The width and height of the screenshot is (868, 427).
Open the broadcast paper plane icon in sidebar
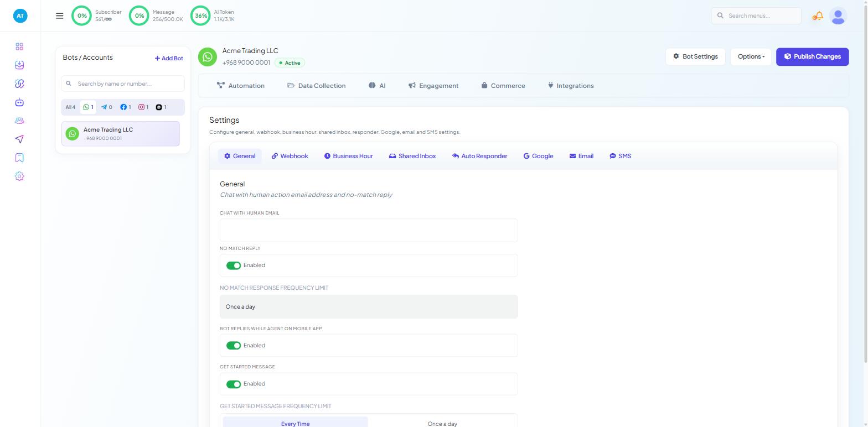point(19,139)
